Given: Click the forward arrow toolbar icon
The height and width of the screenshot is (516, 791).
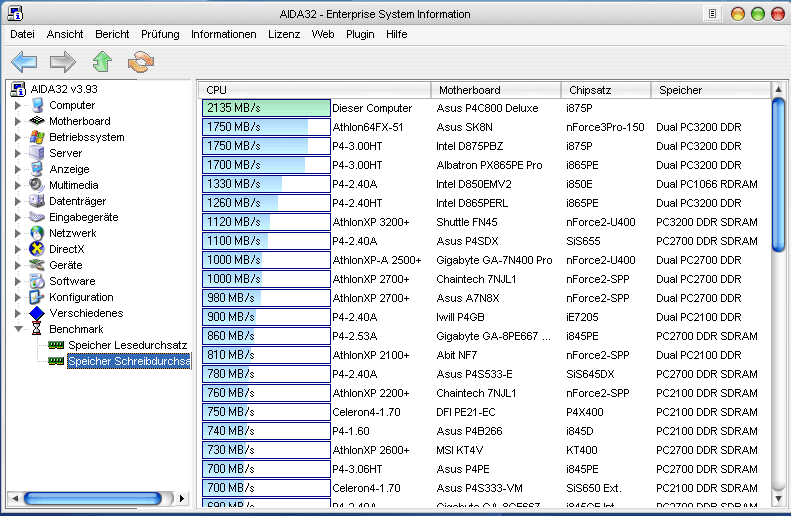Looking at the screenshot, I should (63, 62).
